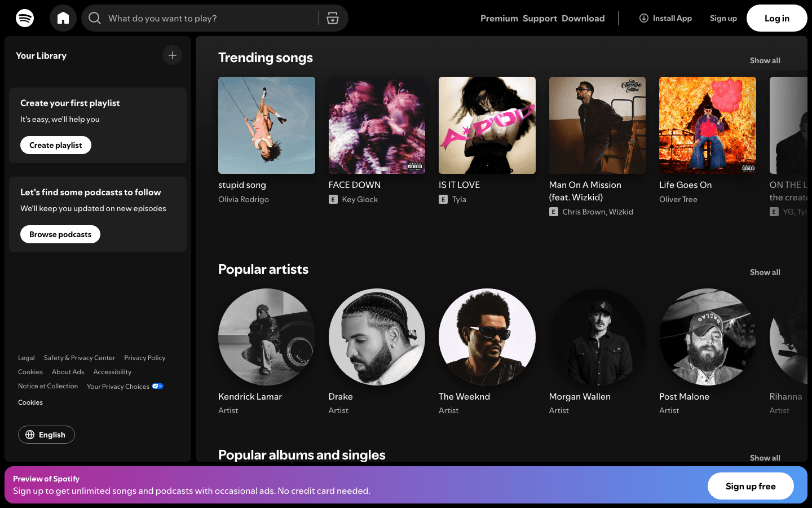
Task: Open the Legal footer link
Action: (27, 358)
